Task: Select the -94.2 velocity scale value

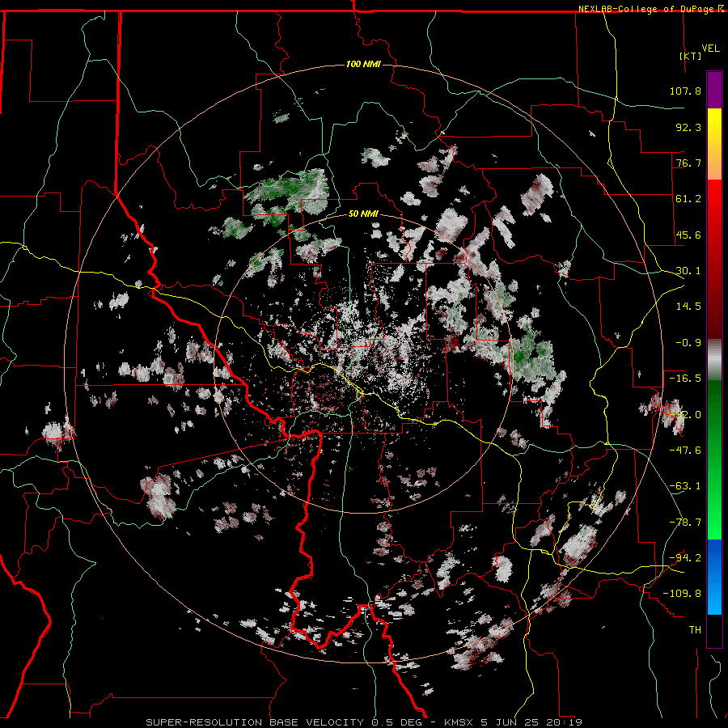Action: coord(685,558)
